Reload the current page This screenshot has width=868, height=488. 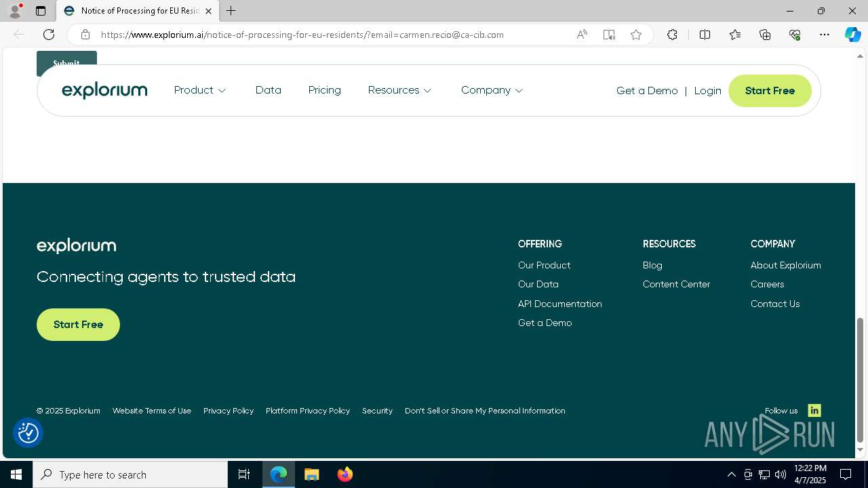[x=49, y=35]
